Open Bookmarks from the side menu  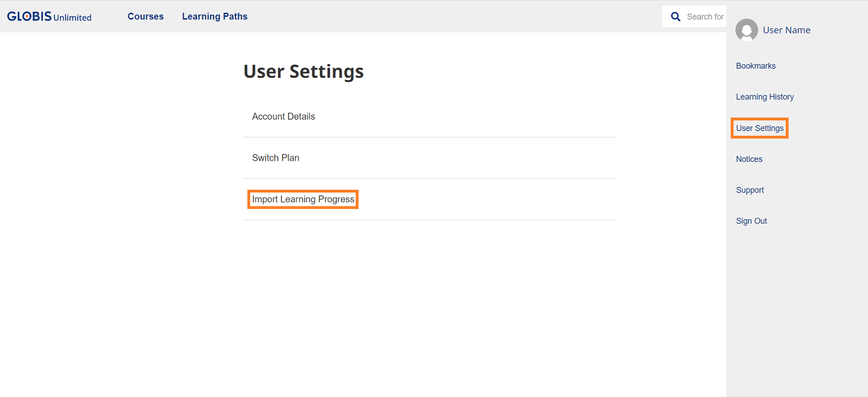click(x=756, y=66)
